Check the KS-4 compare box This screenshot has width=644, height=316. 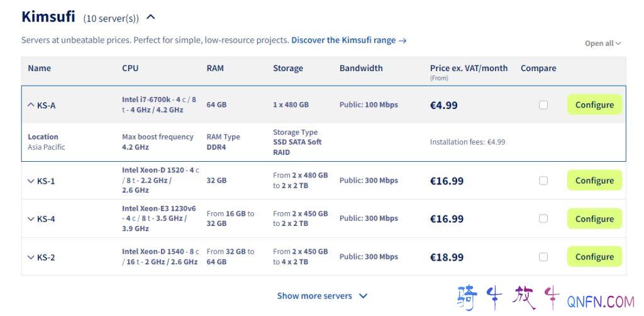[x=543, y=219]
